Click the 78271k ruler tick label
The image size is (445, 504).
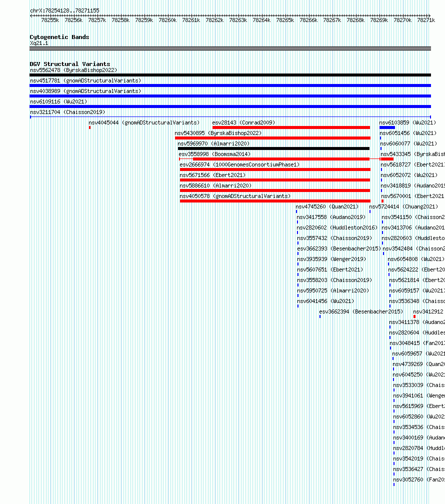point(426,20)
